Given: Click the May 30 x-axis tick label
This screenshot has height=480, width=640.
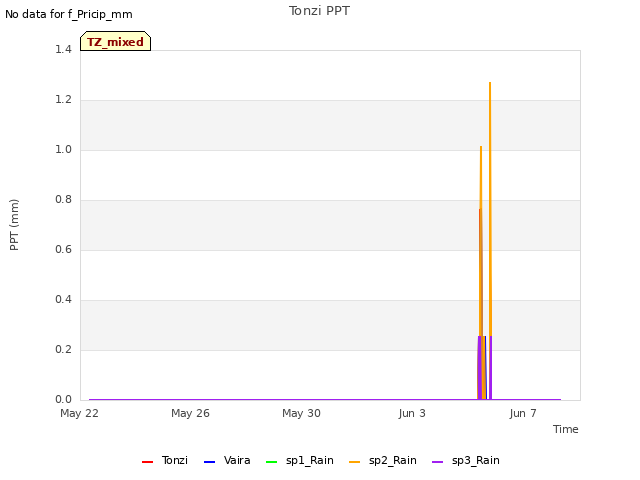Looking at the screenshot, I should coord(301,413).
